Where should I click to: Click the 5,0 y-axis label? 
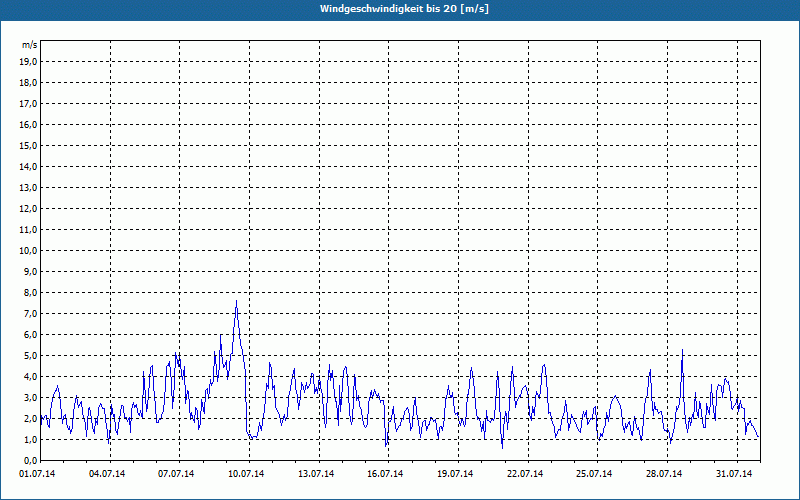pos(30,356)
